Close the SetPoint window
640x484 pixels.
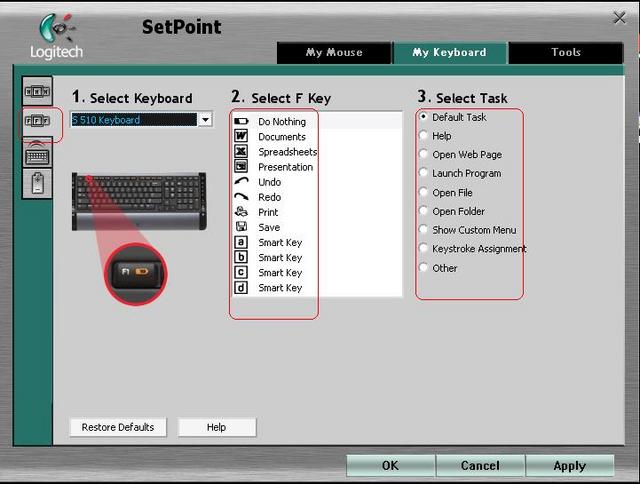click(620, 18)
